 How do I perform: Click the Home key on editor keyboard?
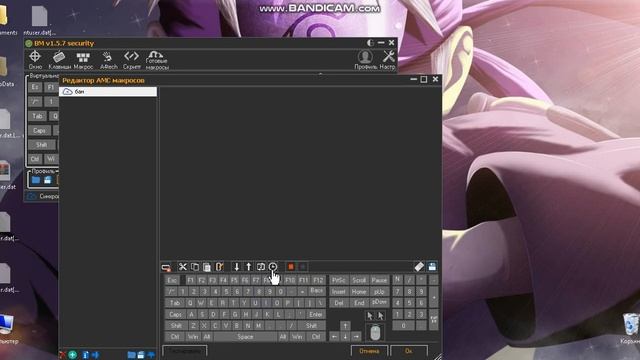click(359, 292)
